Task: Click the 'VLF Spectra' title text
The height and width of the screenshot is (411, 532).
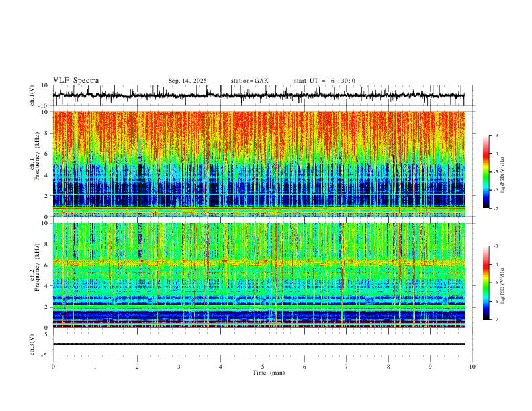Action: coord(76,81)
